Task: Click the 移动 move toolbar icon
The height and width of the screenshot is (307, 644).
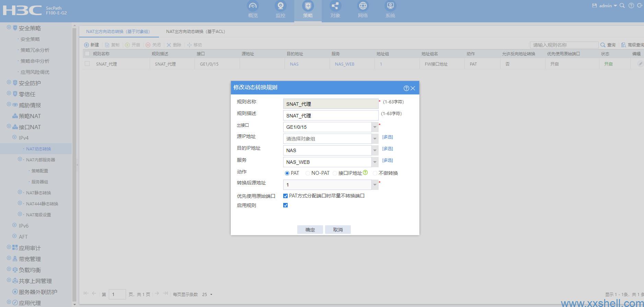Action: point(189,45)
